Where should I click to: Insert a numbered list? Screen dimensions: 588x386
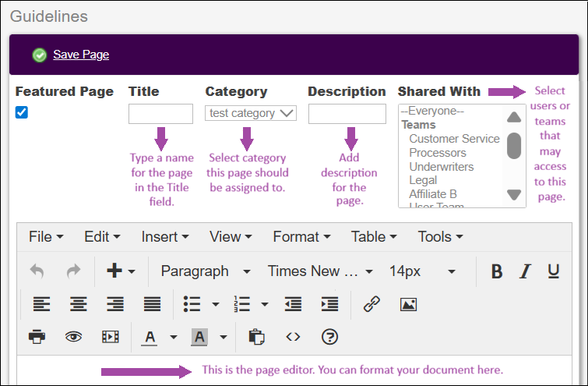coord(242,304)
